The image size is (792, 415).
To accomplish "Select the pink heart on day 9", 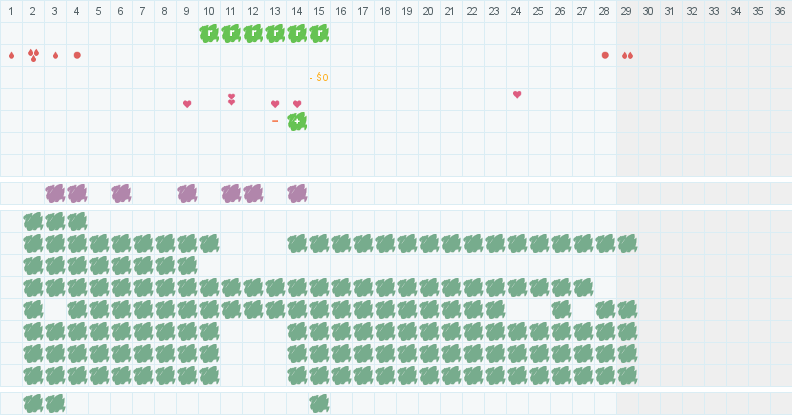I will (x=187, y=104).
